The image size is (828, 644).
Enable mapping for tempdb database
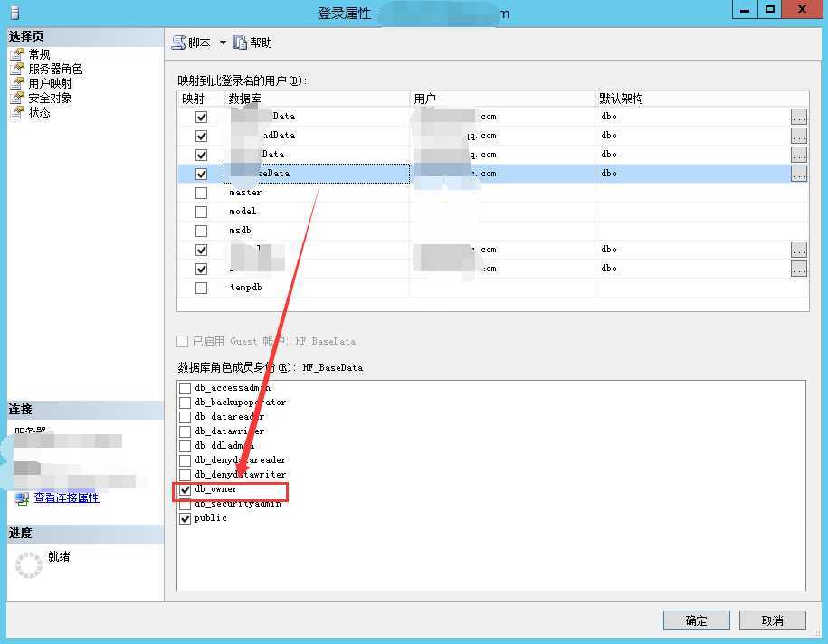[x=201, y=289]
